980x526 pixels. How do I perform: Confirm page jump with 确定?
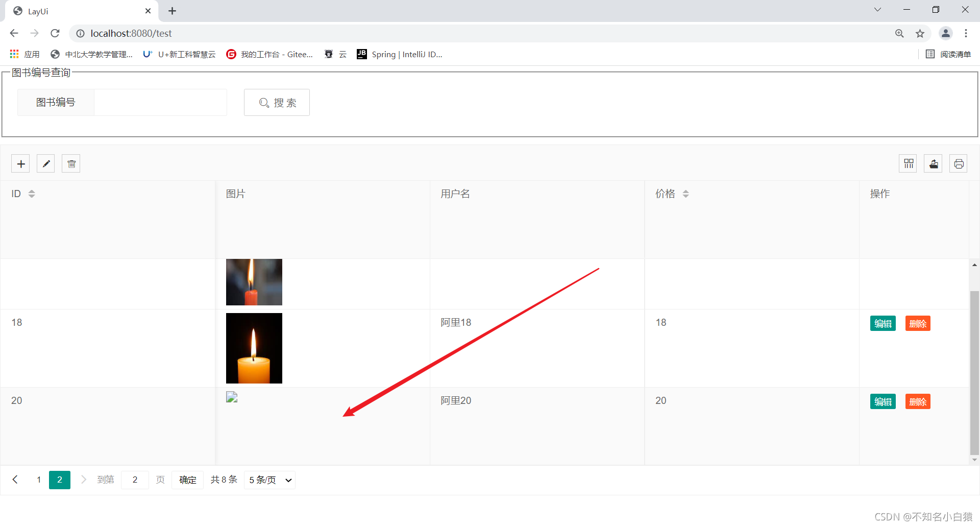click(188, 480)
